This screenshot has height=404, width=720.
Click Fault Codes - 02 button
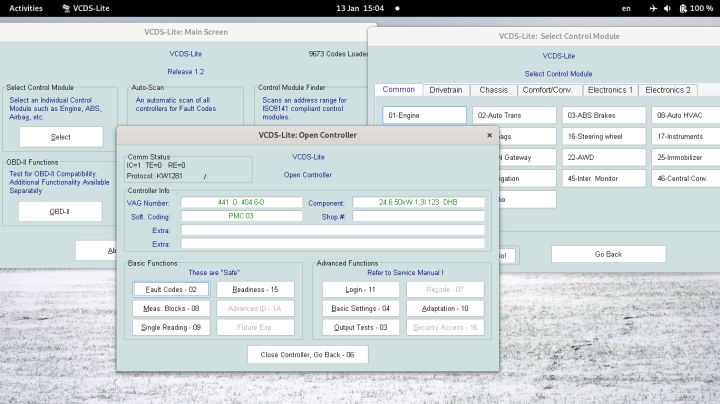tap(171, 289)
